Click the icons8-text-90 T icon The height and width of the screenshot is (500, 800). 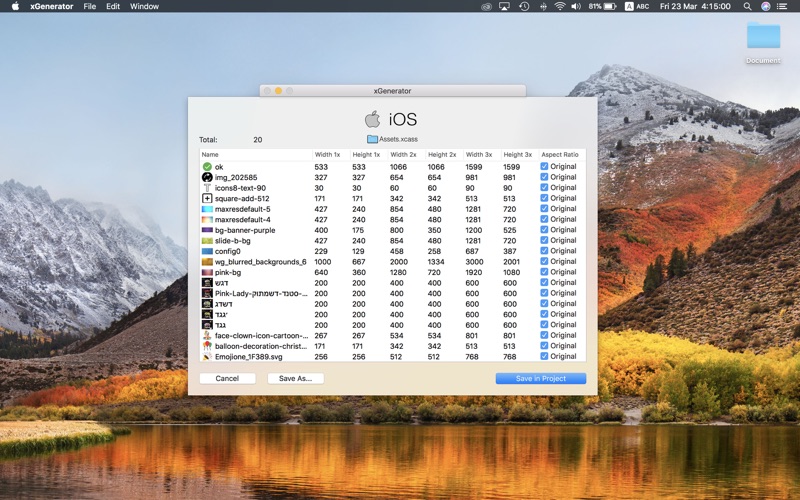pos(207,188)
